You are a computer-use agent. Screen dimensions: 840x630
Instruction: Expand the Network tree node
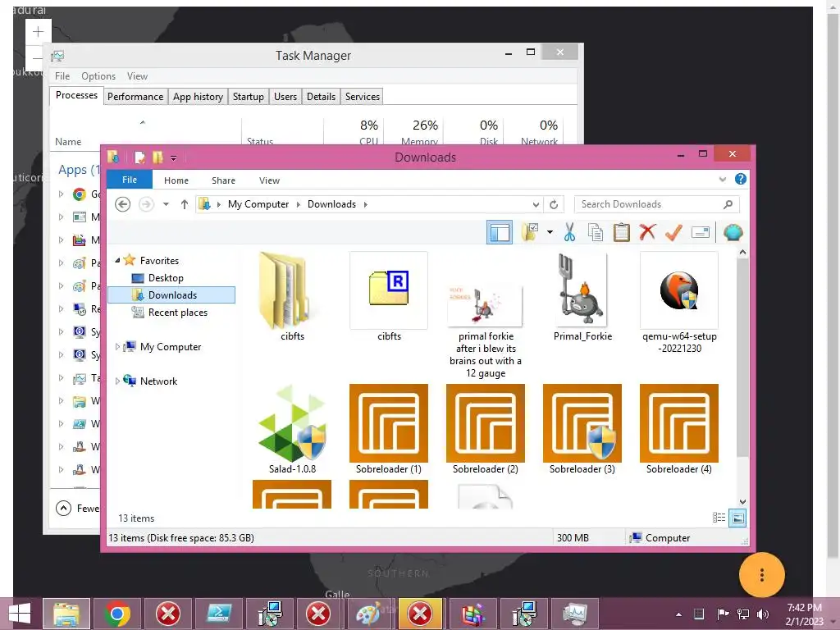pyautogui.click(x=117, y=381)
